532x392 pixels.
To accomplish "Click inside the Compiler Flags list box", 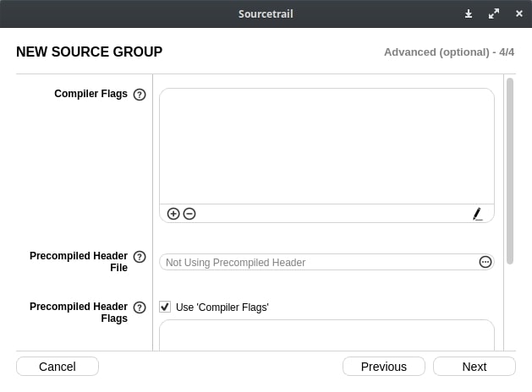I will click(x=326, y=145).
